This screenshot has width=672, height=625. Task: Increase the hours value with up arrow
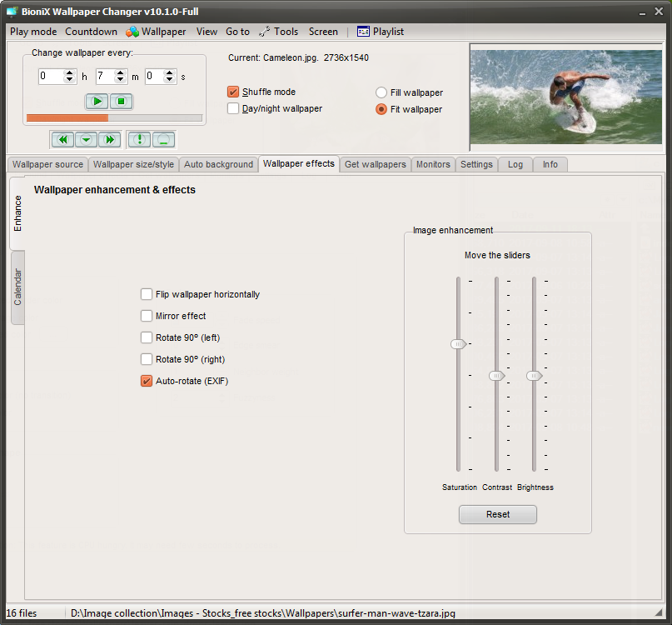[x=69, y=73]
